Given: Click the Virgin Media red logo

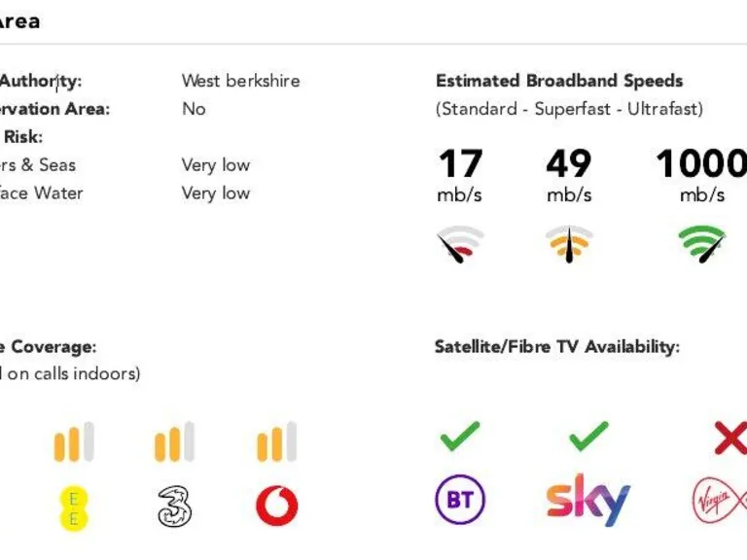Looking at the screenshot, I should click(x=719, y=502).
